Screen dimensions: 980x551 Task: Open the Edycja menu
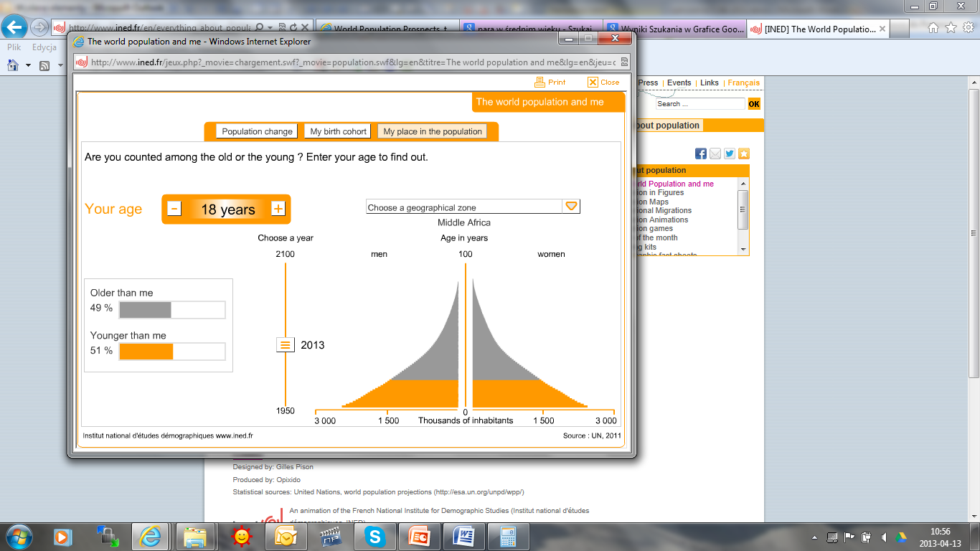44,47
